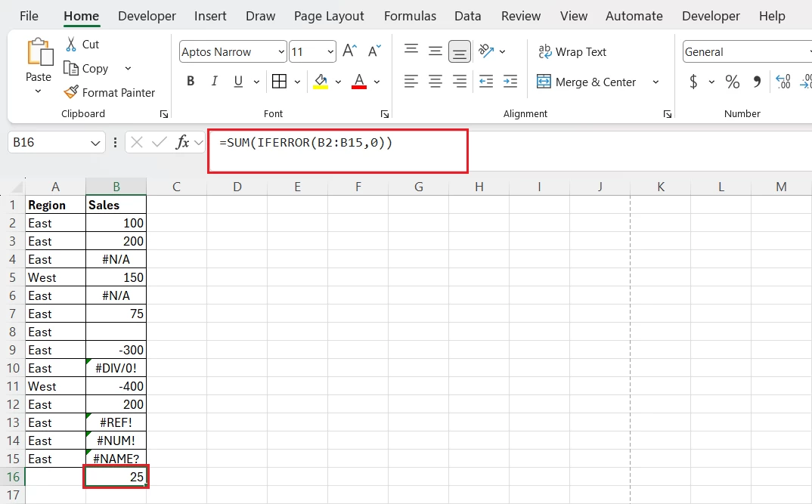This screenshot has width=812, height=504.
Task: Open the Review tab
Action: pyautogui.click(x=521, y=16)
